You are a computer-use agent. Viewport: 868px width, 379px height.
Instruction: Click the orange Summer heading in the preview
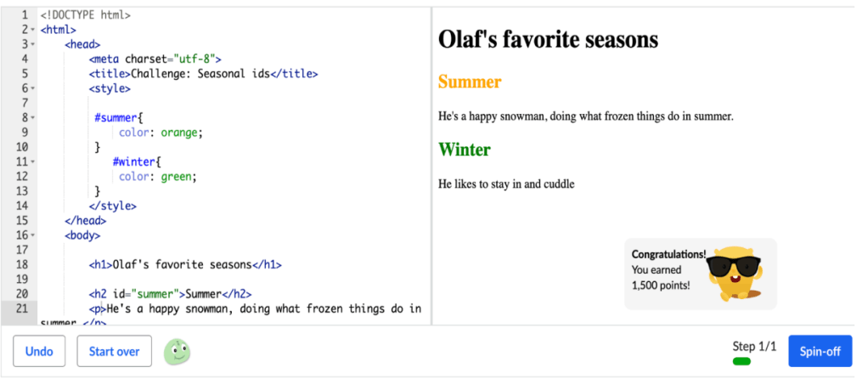[x=470, y=82]
